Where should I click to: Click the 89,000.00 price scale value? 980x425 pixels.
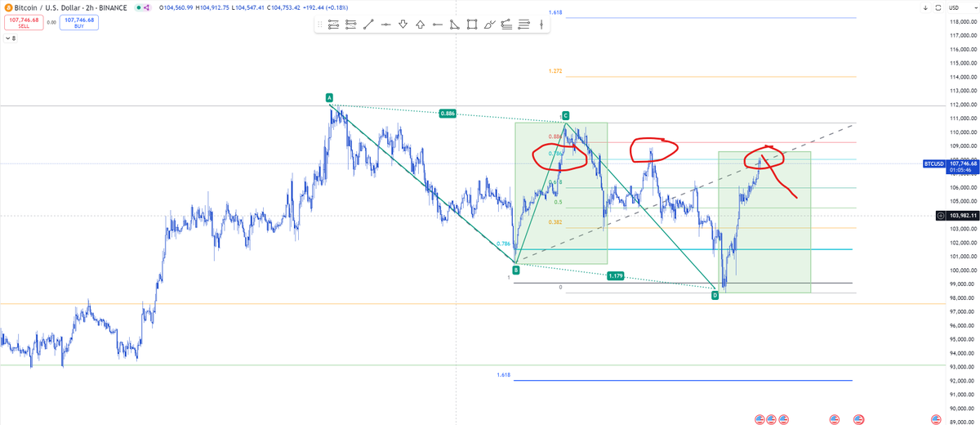pos(964,423)
